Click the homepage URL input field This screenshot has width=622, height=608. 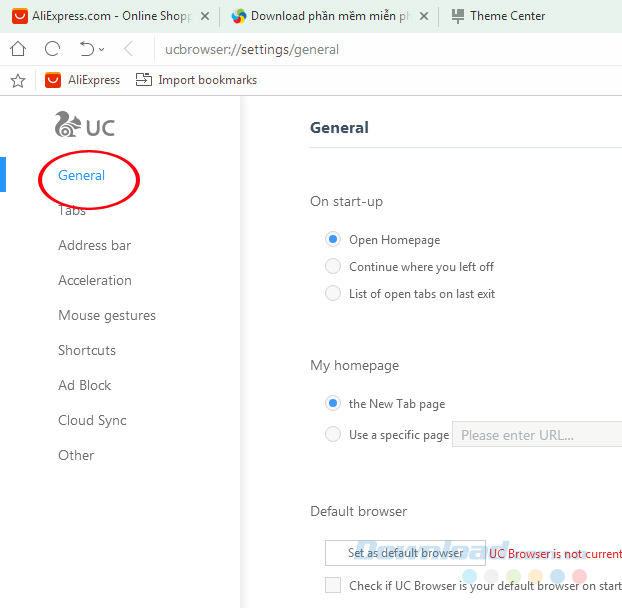pyautogui.click(x=536, y=435)
